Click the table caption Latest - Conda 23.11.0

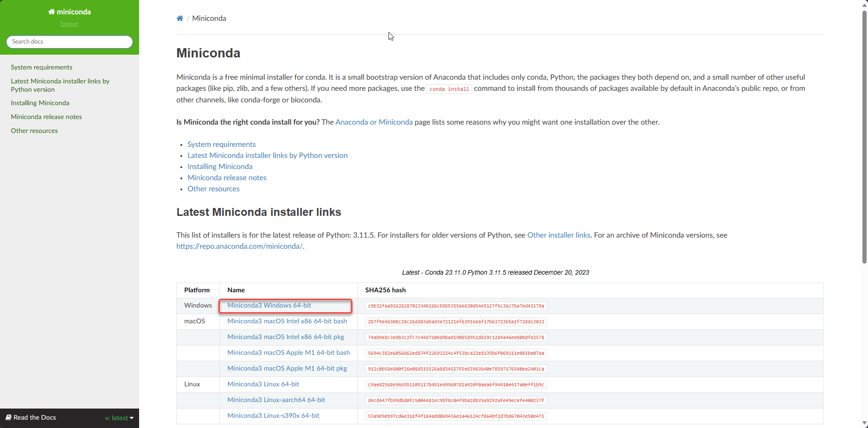point(495,272)
